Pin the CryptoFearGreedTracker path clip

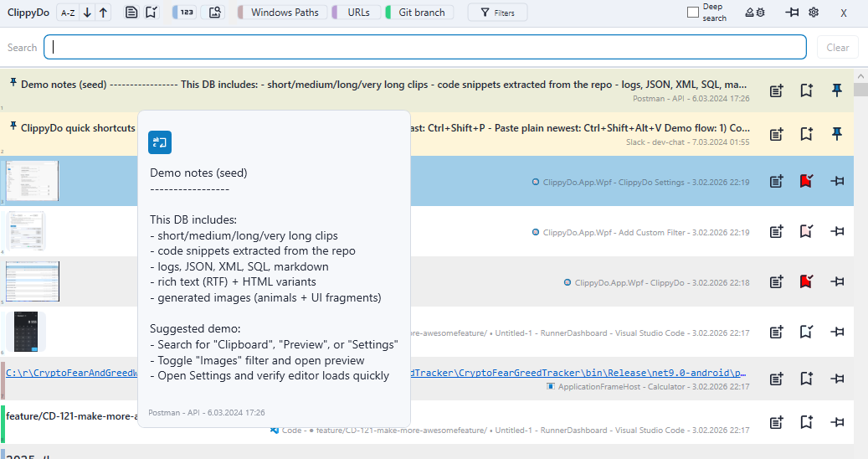click(838, 379)
